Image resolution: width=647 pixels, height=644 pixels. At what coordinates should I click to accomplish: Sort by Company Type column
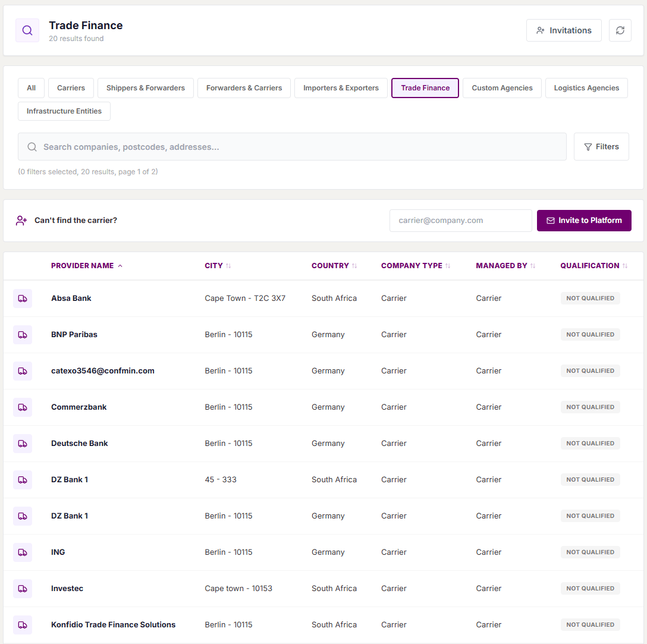[416, 266]
